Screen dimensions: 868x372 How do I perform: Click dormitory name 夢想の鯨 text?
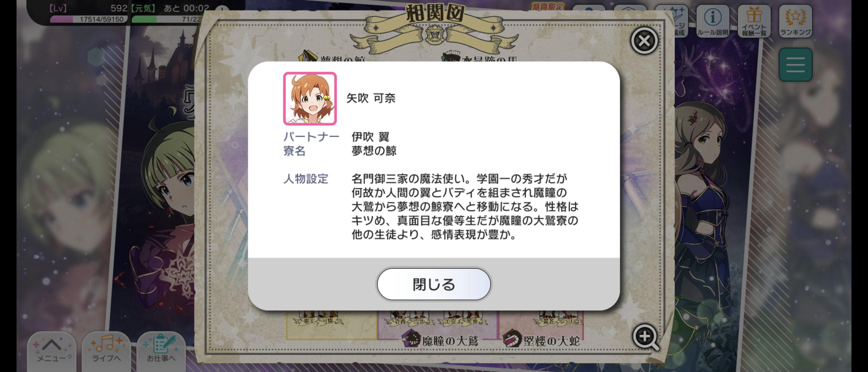click(374, 151)
